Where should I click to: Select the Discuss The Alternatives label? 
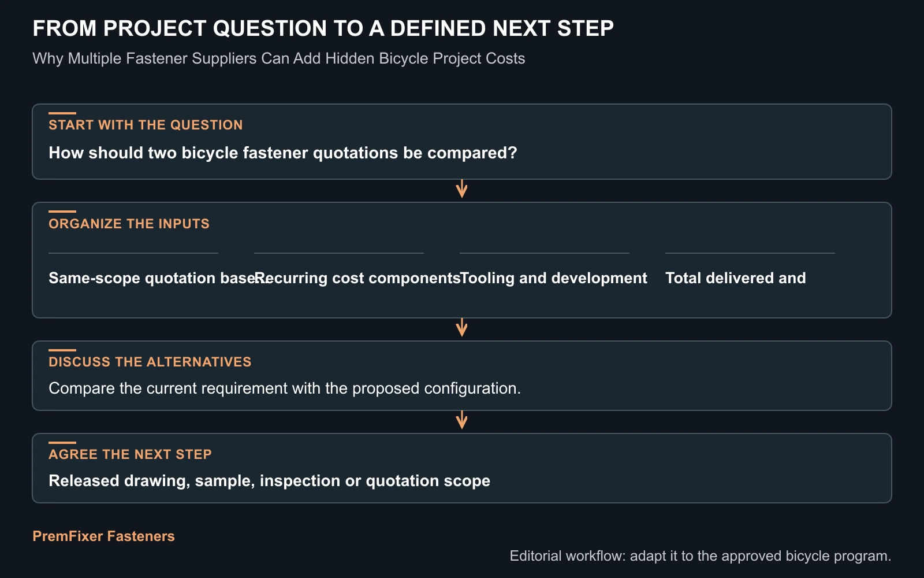[x=150, y=362]
